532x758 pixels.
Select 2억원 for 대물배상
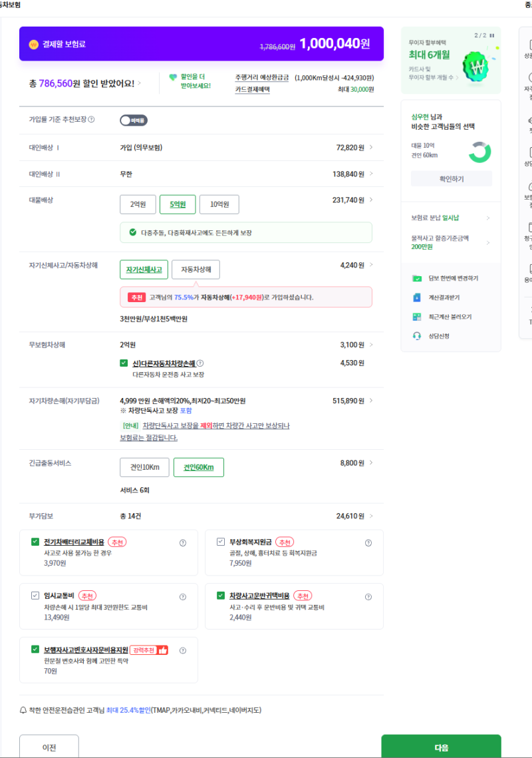(x=138, y=204)
